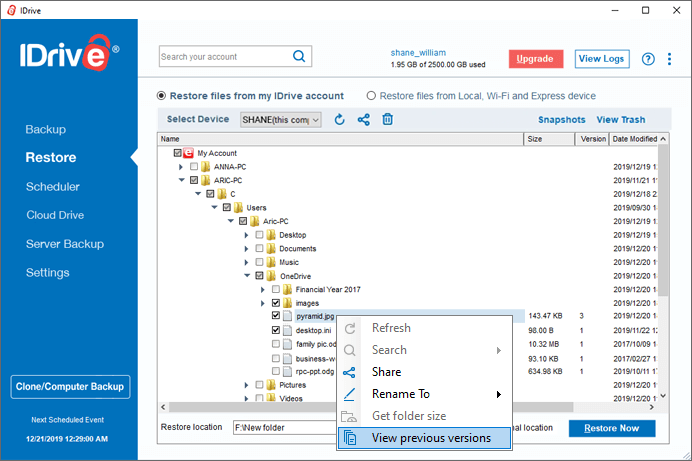The width and height of the screenshot is (692, 461).
Task: Toggle the ARIC-PC checkbox
Action: pos(194,180)
